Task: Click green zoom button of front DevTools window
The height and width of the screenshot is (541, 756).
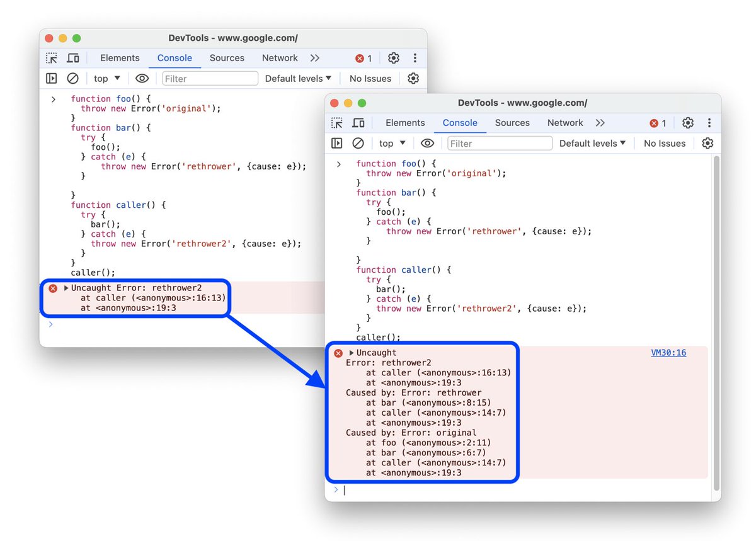Action: pos(362,103)
